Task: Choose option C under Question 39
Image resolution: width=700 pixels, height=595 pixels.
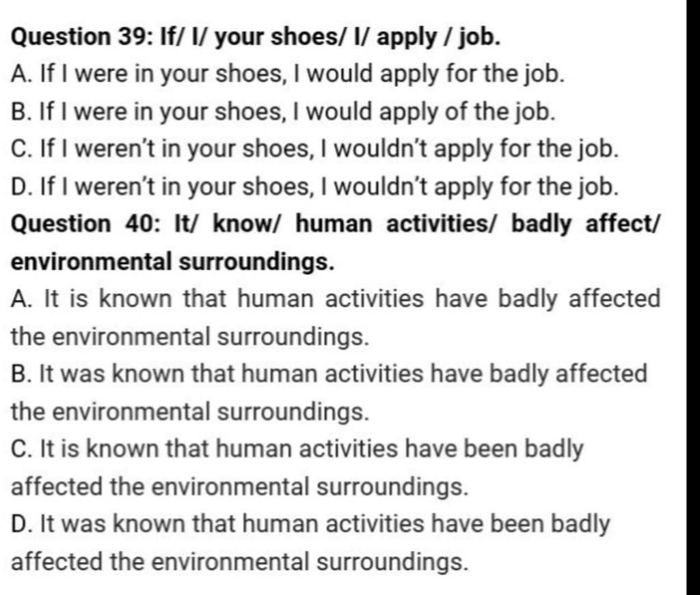Action: [x=314, y=149]
